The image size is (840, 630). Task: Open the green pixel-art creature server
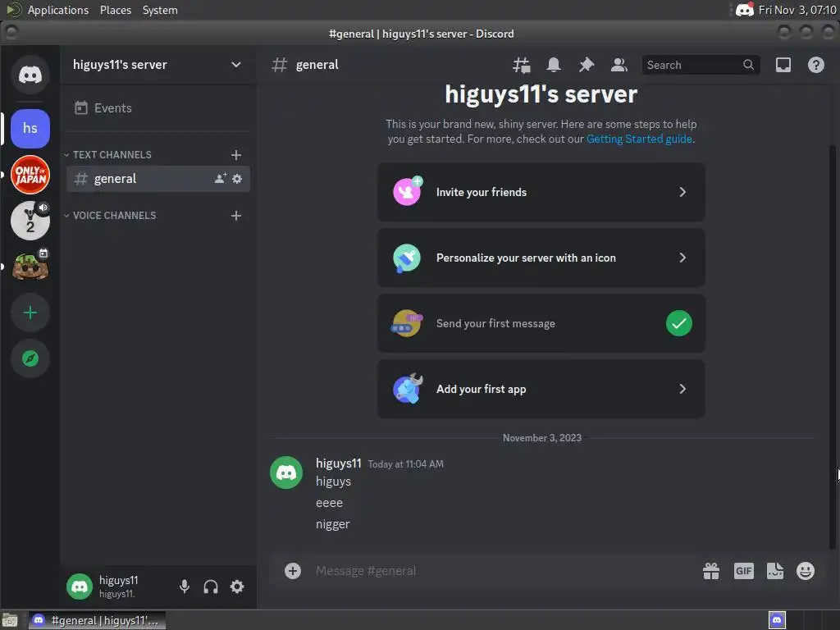coord(30,267)
